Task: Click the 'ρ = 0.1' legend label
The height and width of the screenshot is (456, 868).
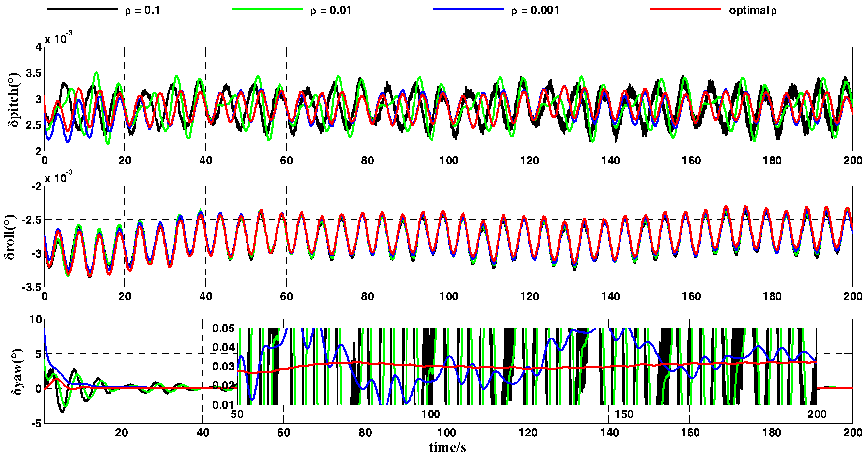Action: (x=142, y=10)
